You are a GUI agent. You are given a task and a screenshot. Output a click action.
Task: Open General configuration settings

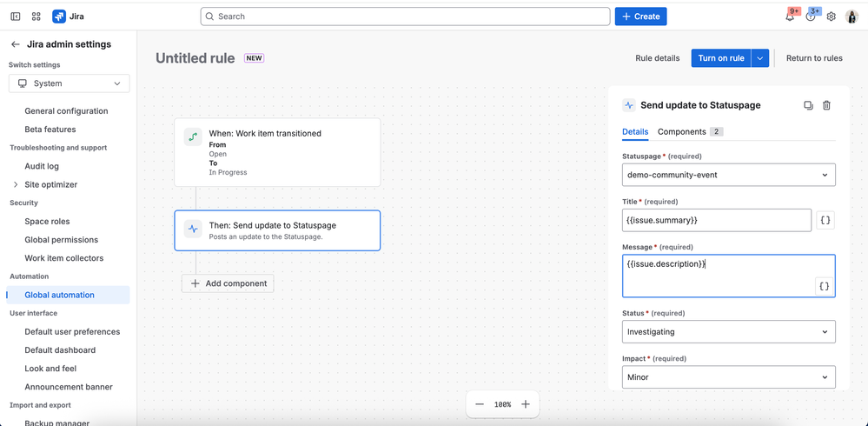pyautogui.click(x=66, y=110)
